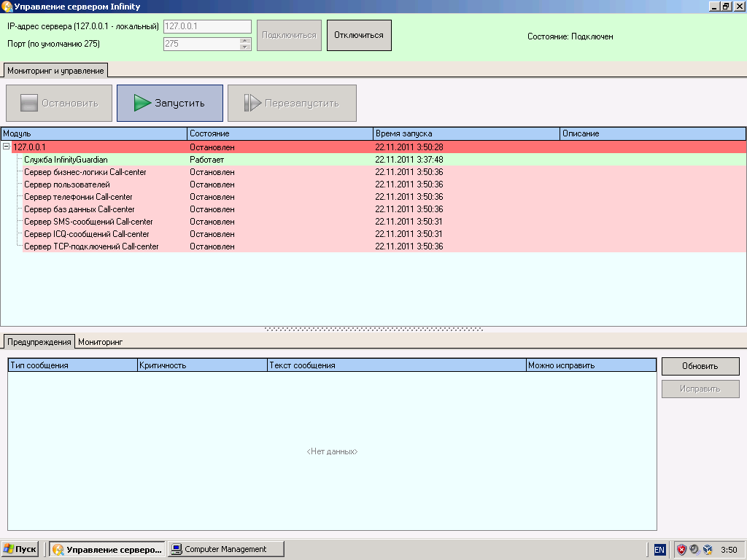
Task: Click the application icon in the title bar
Action: coord(7,6)
